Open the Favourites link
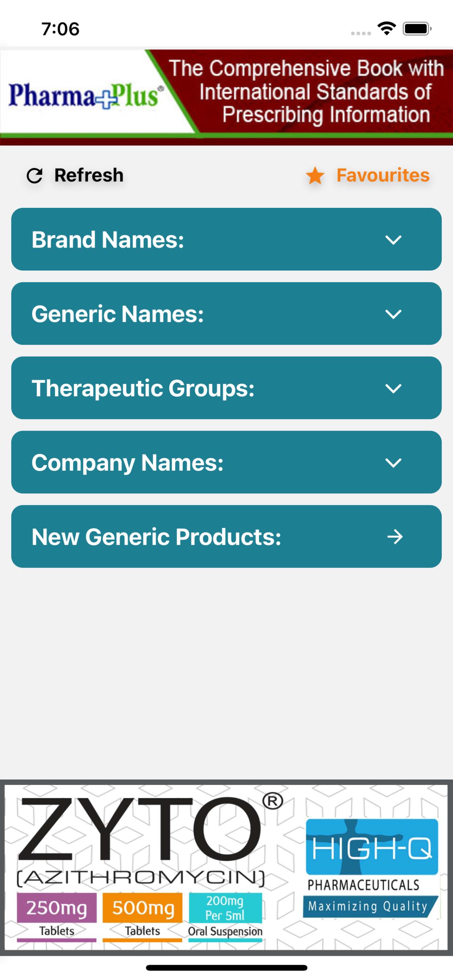 click(x=383, y=175)
